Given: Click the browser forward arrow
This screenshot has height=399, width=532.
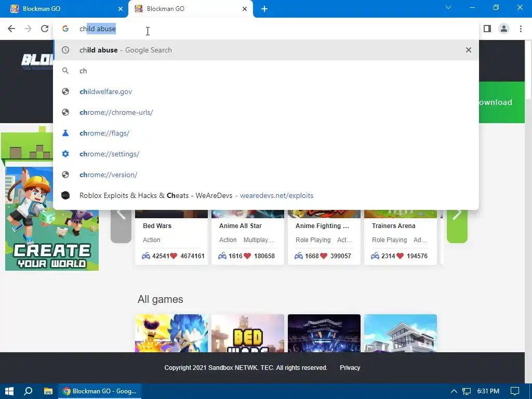Looking at the screenshot, I should pyautogui.click(x=28, y=29).
